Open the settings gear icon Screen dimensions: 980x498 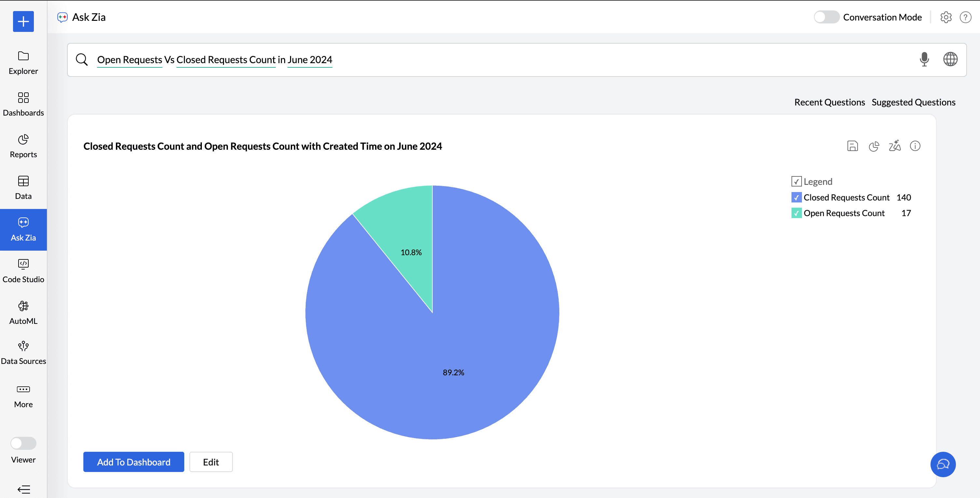pos(946,17)
